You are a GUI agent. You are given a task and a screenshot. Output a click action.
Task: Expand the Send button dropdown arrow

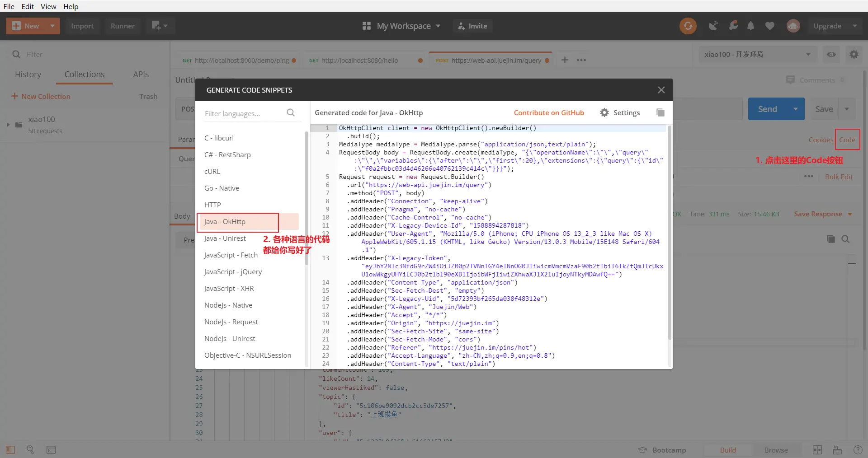click(x=796, y=109)
